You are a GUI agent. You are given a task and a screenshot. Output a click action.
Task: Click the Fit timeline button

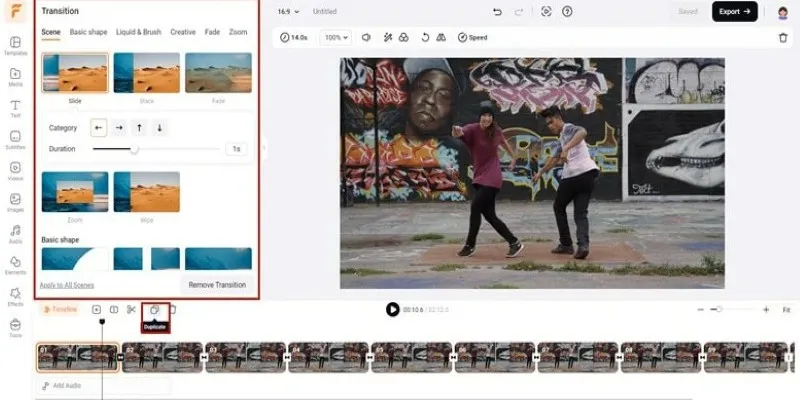click(786, 310)
